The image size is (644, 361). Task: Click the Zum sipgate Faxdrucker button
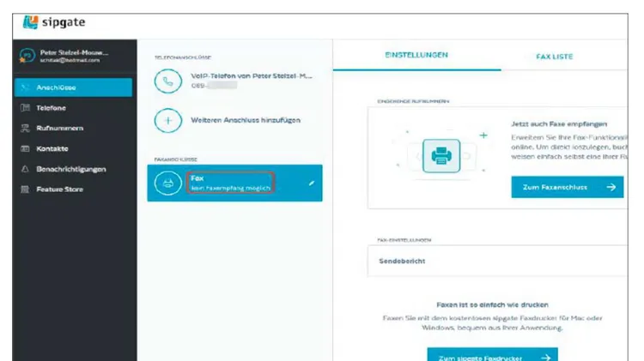pyautogui.click(x=493, y=355)
